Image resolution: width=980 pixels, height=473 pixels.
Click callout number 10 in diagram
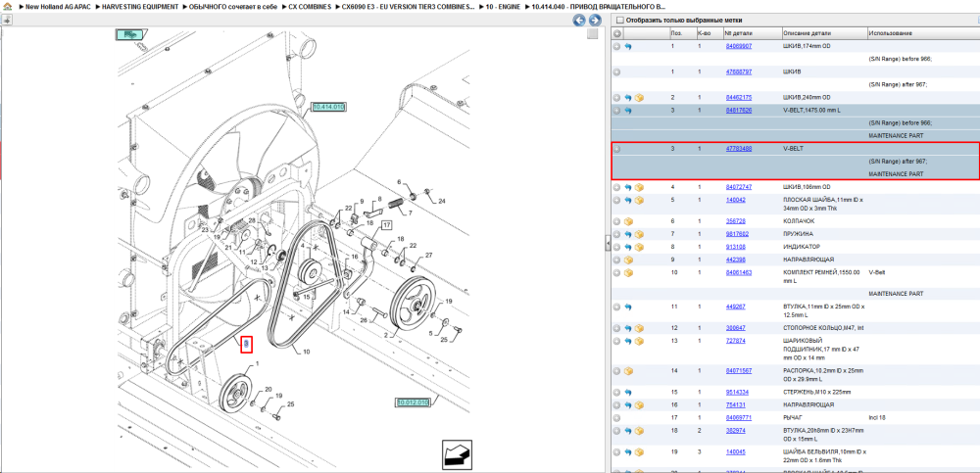306,352
